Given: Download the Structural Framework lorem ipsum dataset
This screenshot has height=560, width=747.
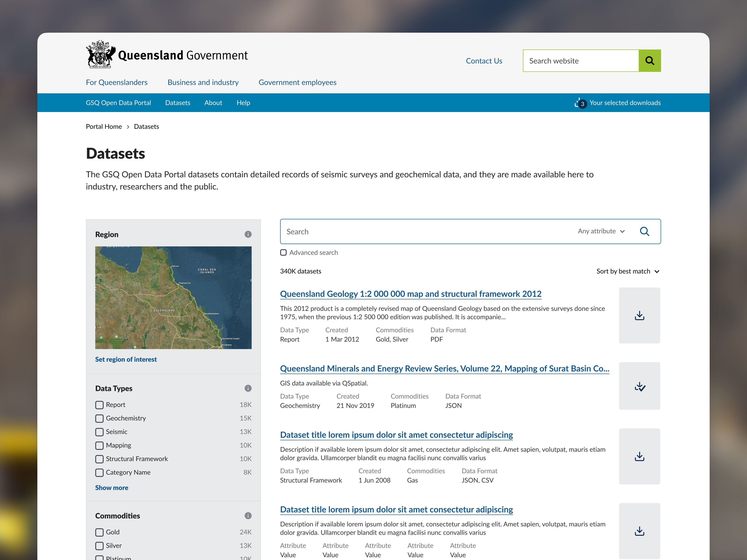Looking at the screenshot, I should [639, 456].
